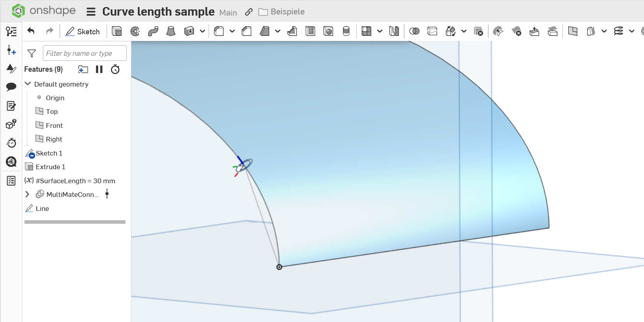Click the Boolean tool icon
Screen dimensions: 644x322
tap(414, 31)
